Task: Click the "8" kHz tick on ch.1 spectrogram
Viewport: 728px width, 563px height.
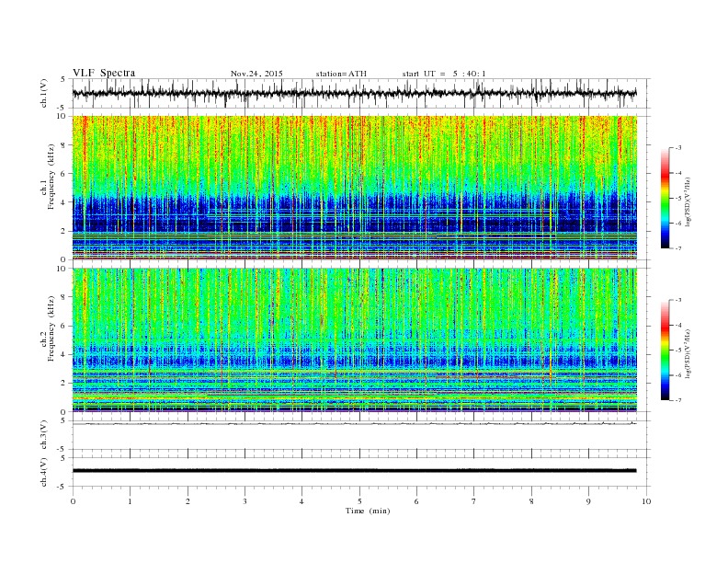Action: [x=64, y=145]
